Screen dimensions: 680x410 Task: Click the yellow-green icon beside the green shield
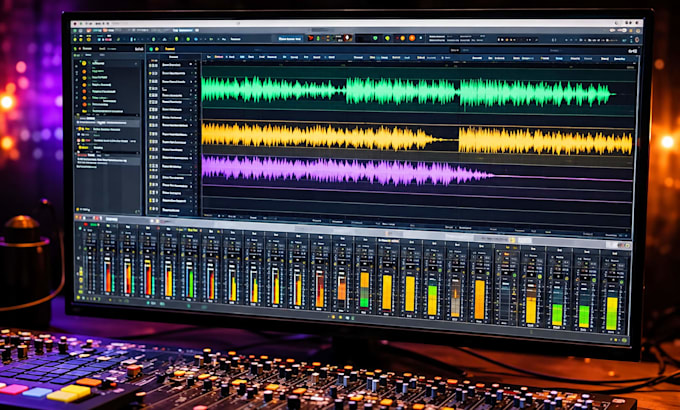pos(387,39)
